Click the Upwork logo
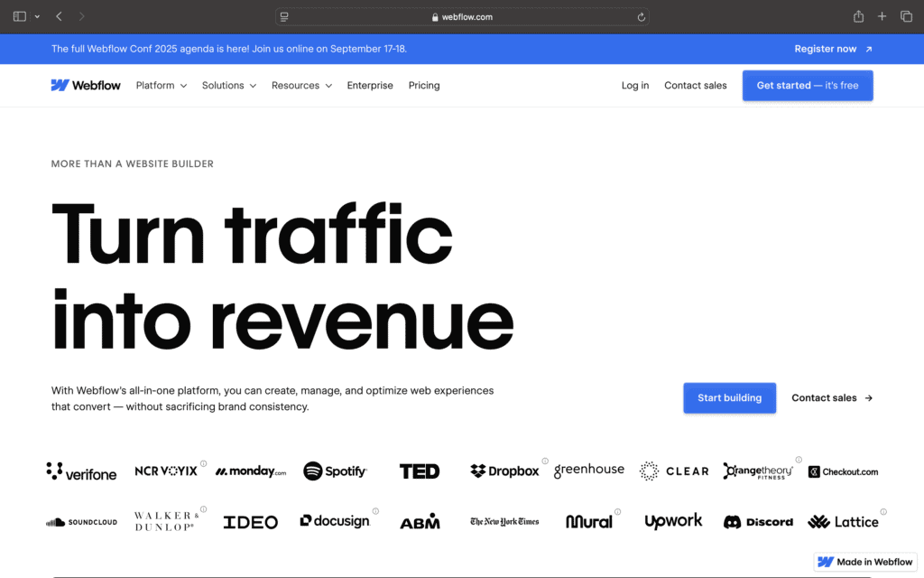Viewport: 924px width, 578px height. click(673, 521)
